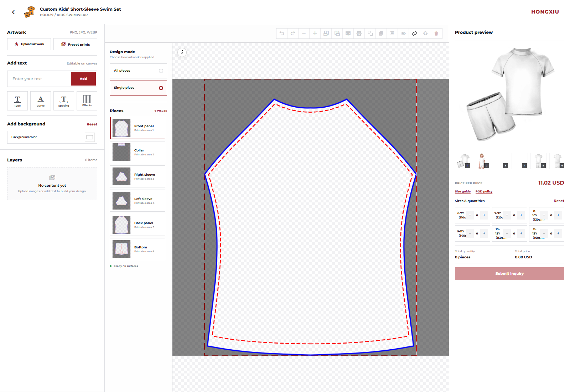This screenshot has width=570, height=392.
Task: Click the overlapping squares arrange icon
Action: pyautogui.click(x=370, y=33)
